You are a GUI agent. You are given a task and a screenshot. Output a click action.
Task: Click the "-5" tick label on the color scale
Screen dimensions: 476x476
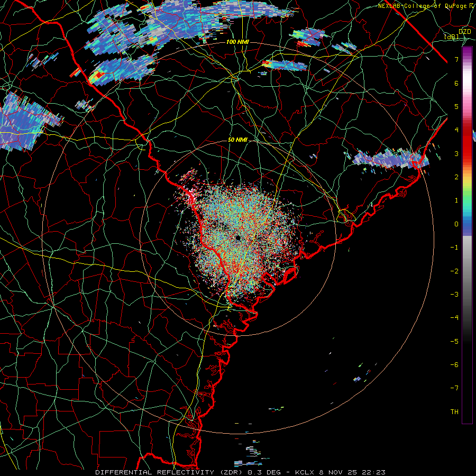click(454, 342)
